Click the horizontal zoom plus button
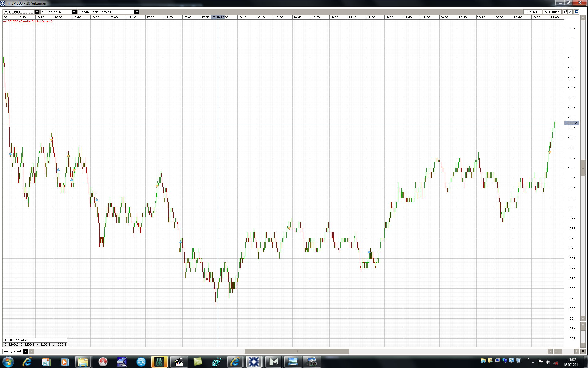Screen dimensions: 588x368 pos(577,351)
